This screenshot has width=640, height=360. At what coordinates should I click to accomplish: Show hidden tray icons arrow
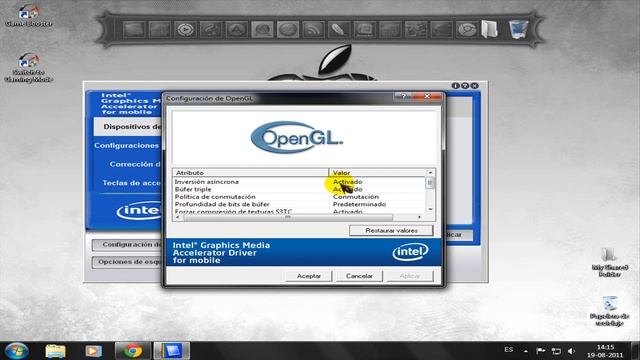[x=526, y=351]
